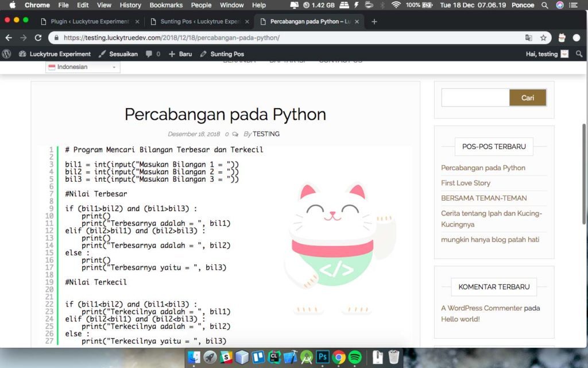Screen dimensions: 588x368
Task: Launch Launchpad rocket in dock
Action: [210, 357]
